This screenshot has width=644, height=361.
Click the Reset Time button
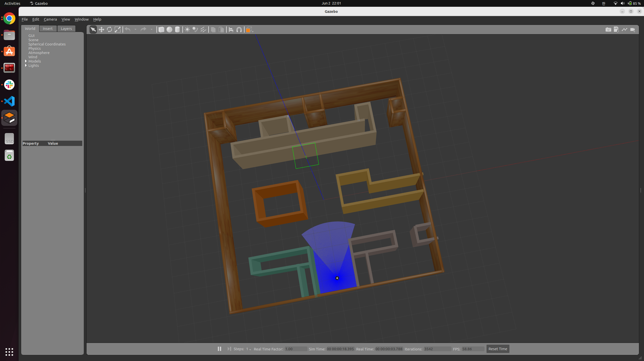[498, 349]
